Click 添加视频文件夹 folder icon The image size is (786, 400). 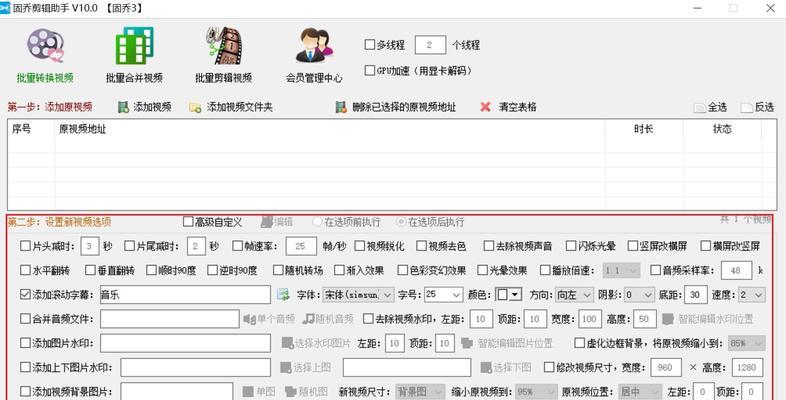(x=195, y=107)
